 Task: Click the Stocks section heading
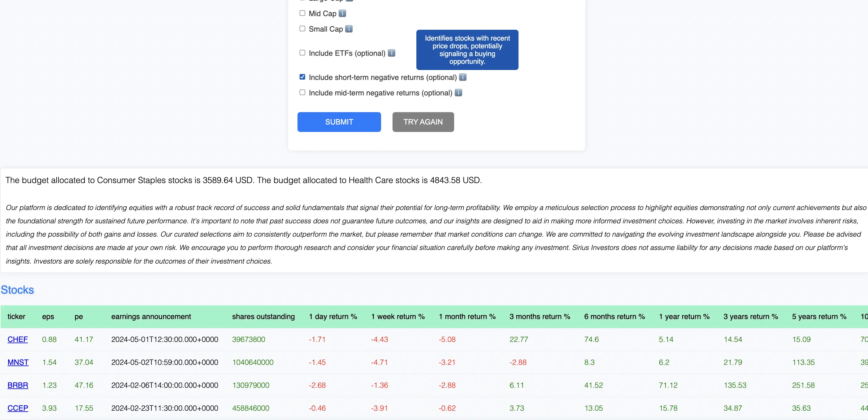coord(17,290)
